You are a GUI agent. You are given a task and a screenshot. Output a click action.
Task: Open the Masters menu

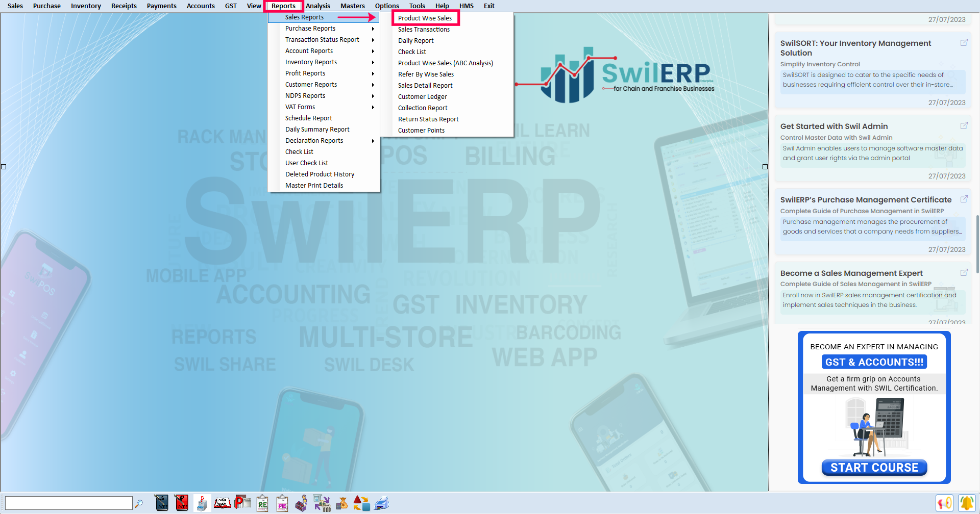coord(353,6)
